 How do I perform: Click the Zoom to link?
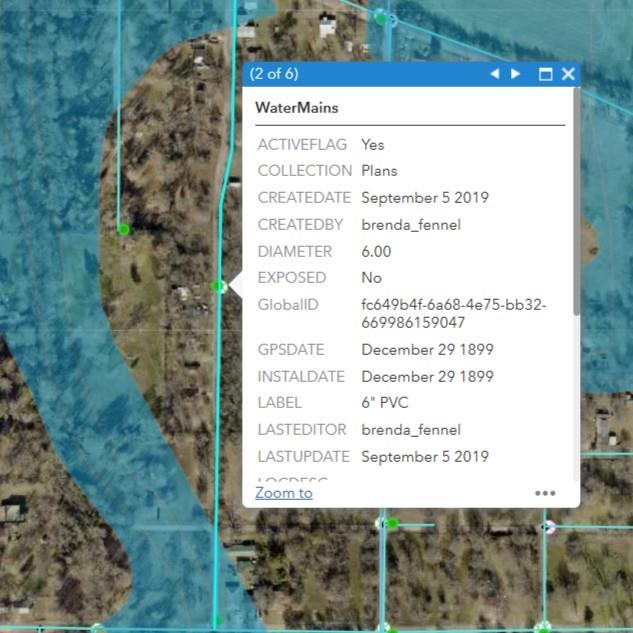[x=284, y=493]
